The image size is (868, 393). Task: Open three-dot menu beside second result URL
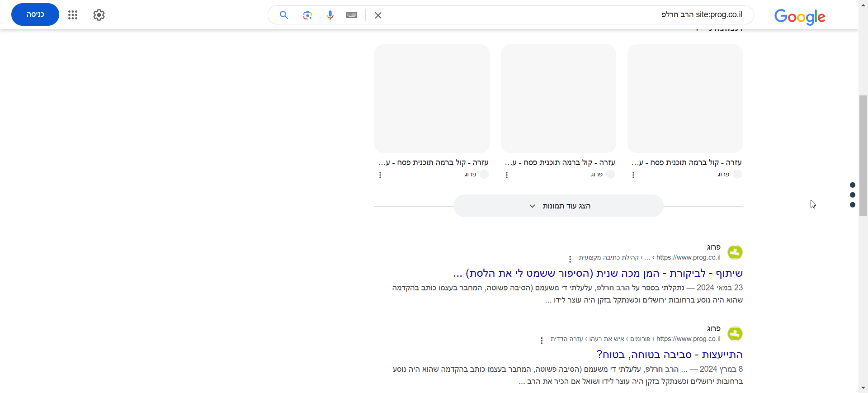click(542, 341)
